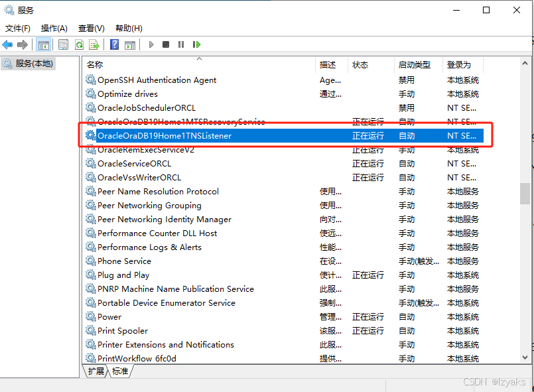Switch to the 扩展 tab
Image resolution: width=534 pixels, height=392 pixels.
96,371
